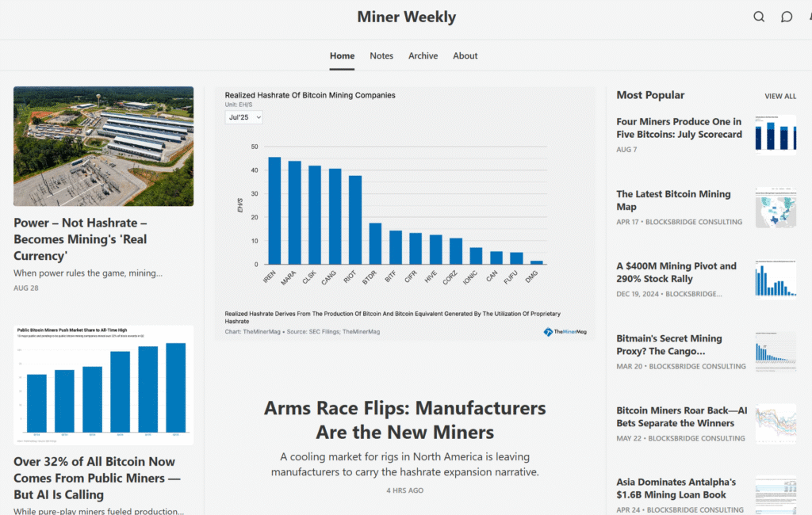812x515 pixels.
Task: Open $400M Mining Pivot thumbnail chart
Action: tap(776, 280)
